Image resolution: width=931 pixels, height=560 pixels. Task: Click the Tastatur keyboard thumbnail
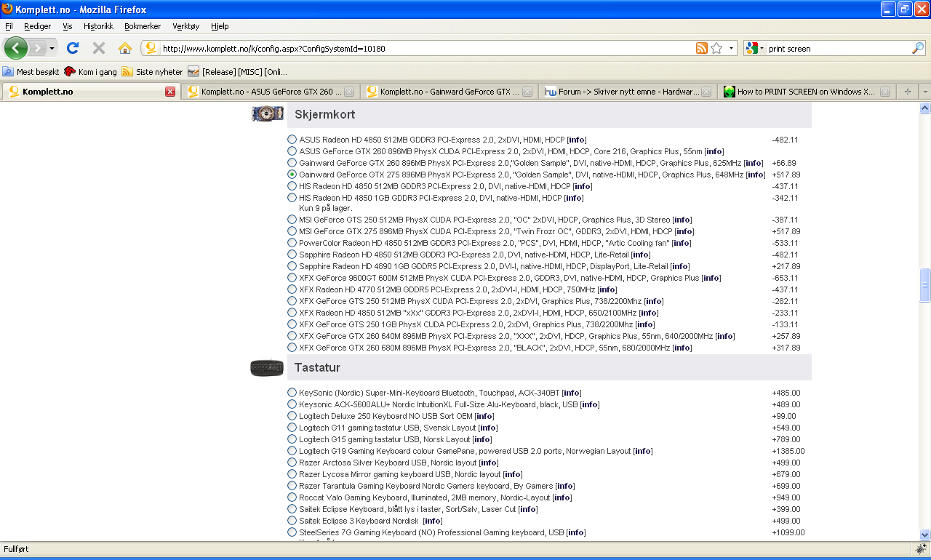tap(267, 368)
